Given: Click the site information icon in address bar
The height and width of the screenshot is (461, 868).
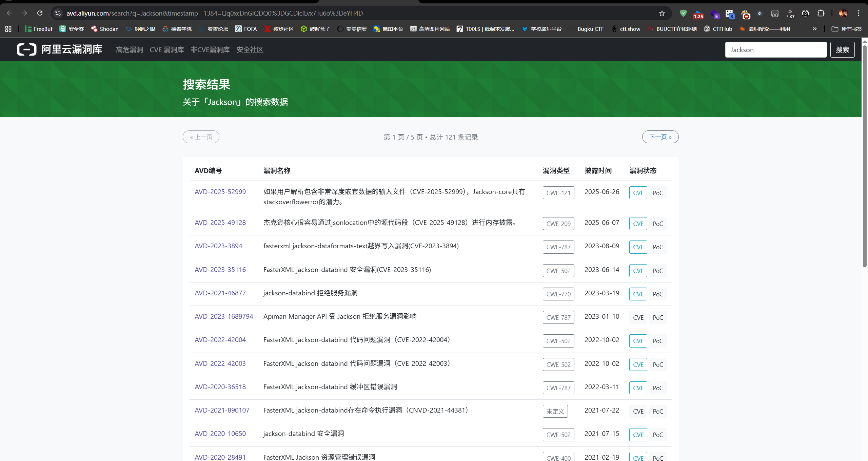Looking at the screenshot, I should (58, 13).
